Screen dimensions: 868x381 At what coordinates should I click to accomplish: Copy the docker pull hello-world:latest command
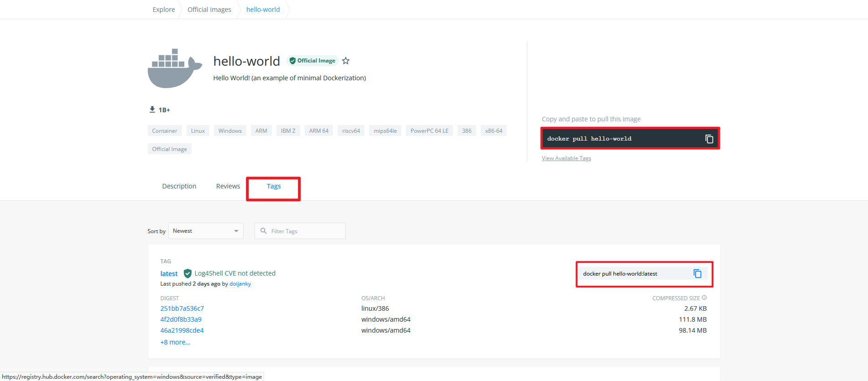[697, 273]
